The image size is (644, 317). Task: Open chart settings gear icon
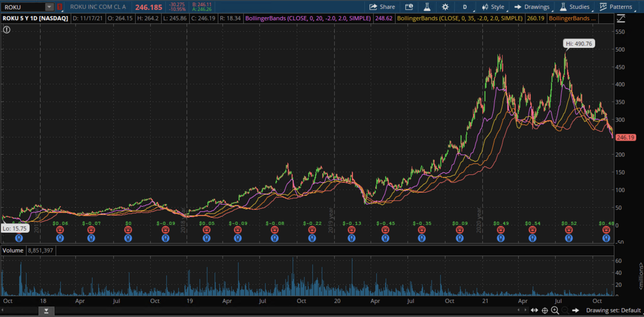click(445, 7)
